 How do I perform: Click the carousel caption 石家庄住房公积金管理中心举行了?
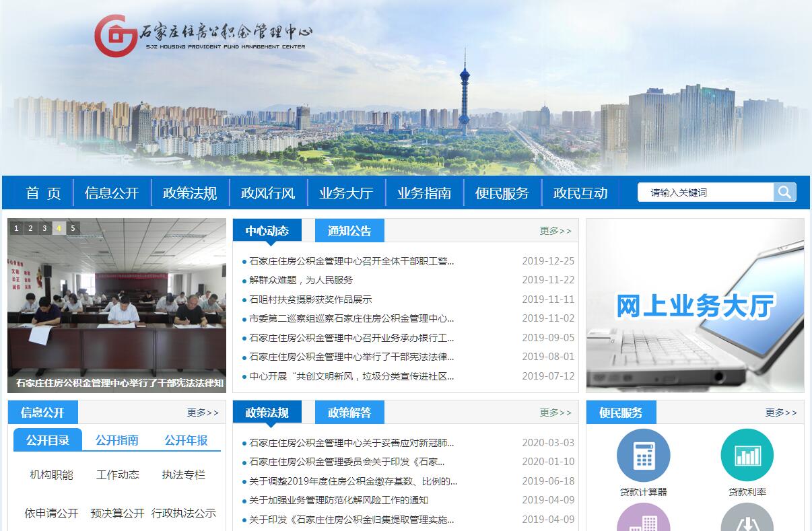[119, 384]
